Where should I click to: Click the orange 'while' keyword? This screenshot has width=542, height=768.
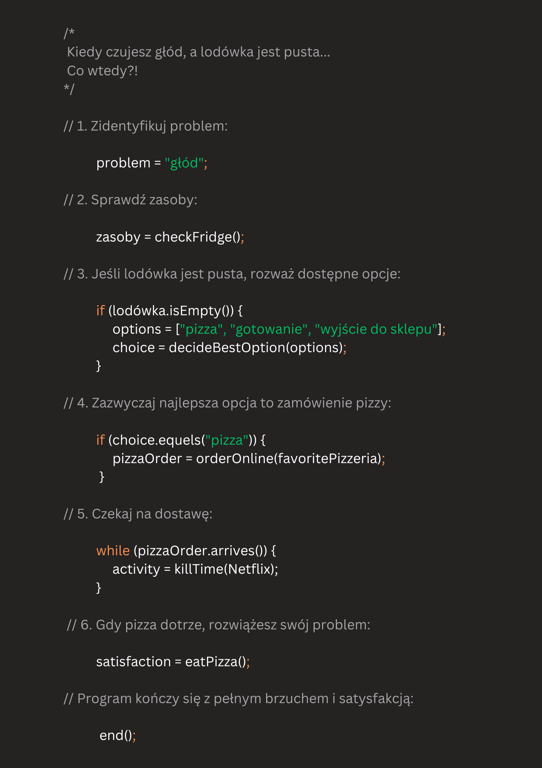click(x=113, y=551)
